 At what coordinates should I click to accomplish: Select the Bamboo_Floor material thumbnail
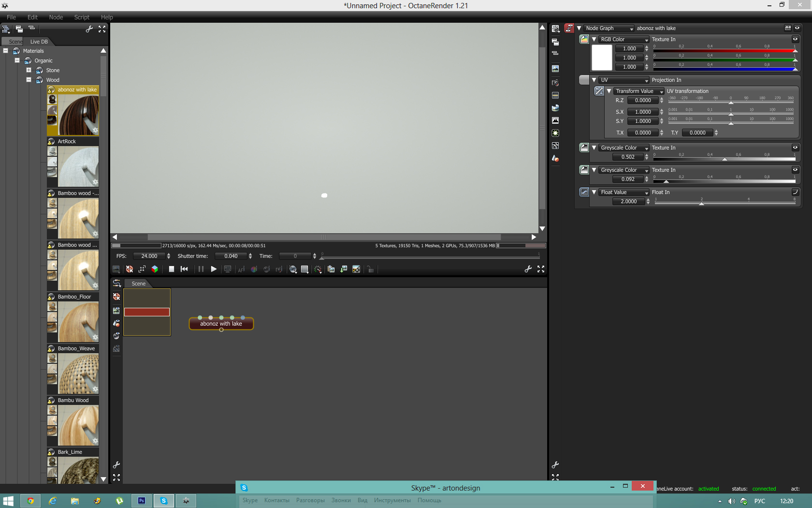tap(78, 322)
